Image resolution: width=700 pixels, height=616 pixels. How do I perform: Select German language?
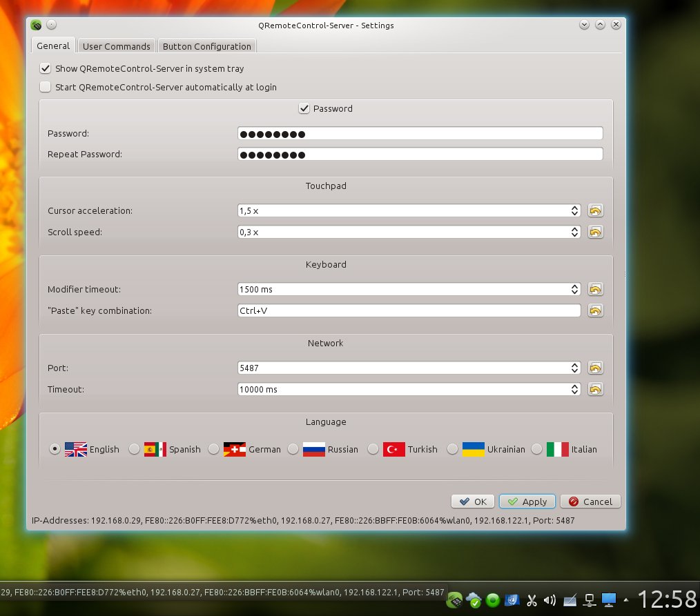(213, 449)
